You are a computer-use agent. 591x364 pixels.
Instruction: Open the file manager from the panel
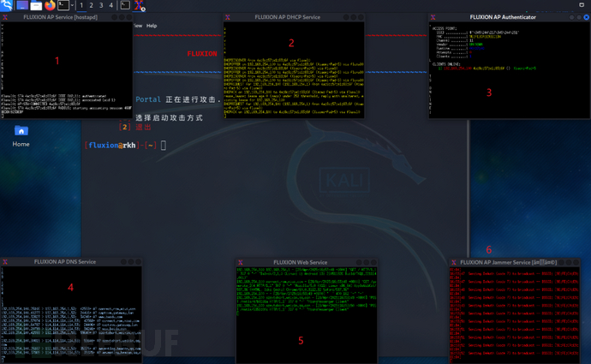[36, 5]
